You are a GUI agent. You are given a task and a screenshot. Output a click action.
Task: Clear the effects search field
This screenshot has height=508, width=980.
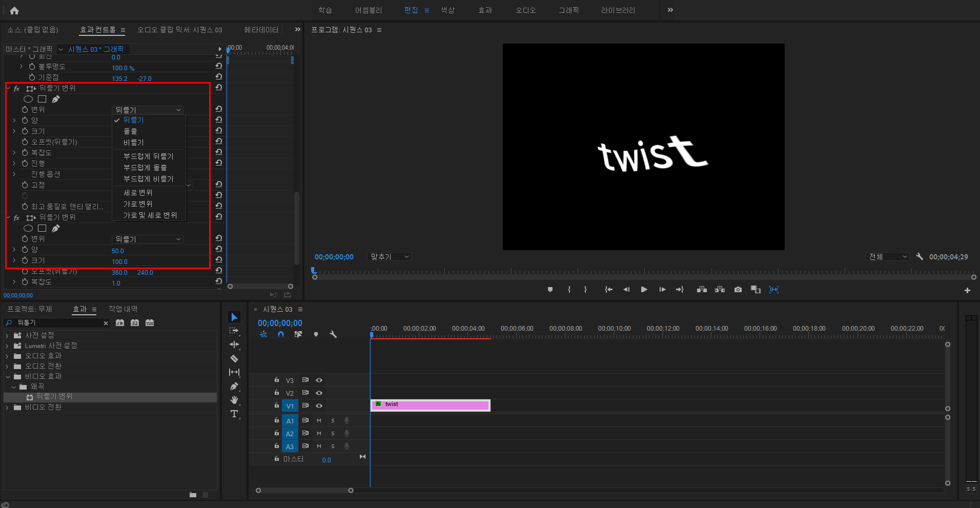point(106,323)
